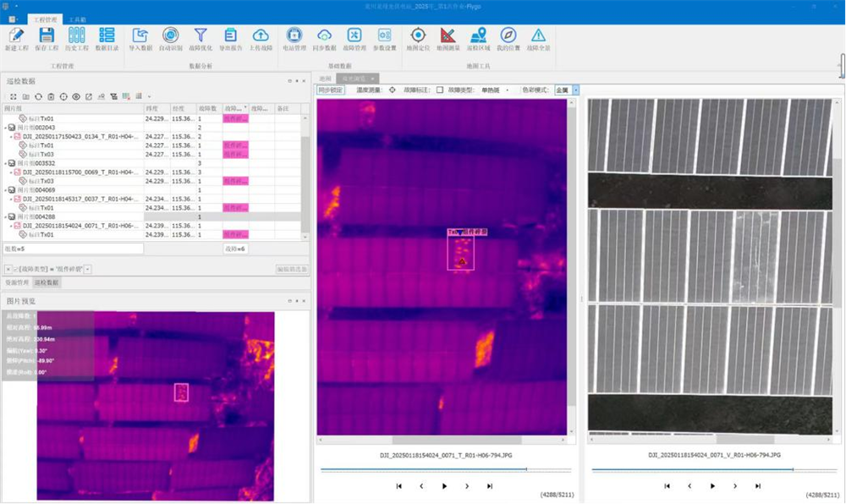Click the 我的位置 (My Location) compass icon
The width and height of the screenshot is (846, 504).
click(508, 36)
